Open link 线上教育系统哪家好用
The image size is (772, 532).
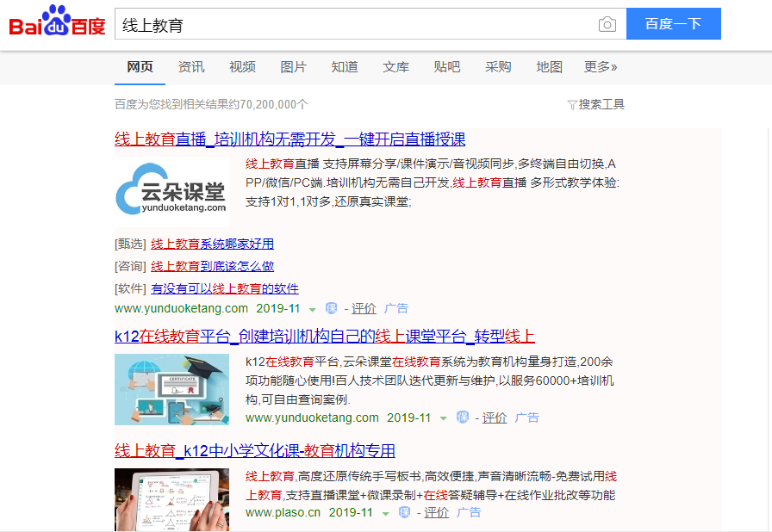(212, 244)
